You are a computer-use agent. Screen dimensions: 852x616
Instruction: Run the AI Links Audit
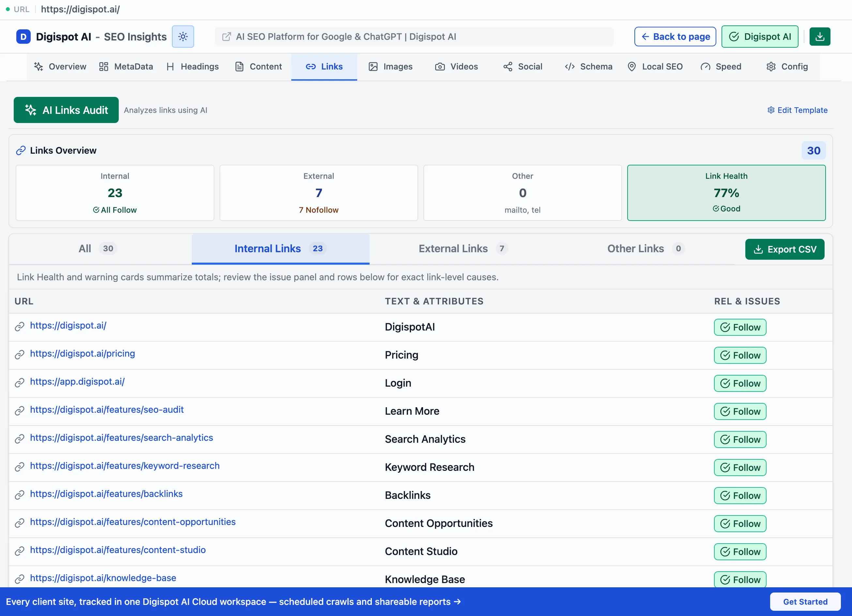66,110
